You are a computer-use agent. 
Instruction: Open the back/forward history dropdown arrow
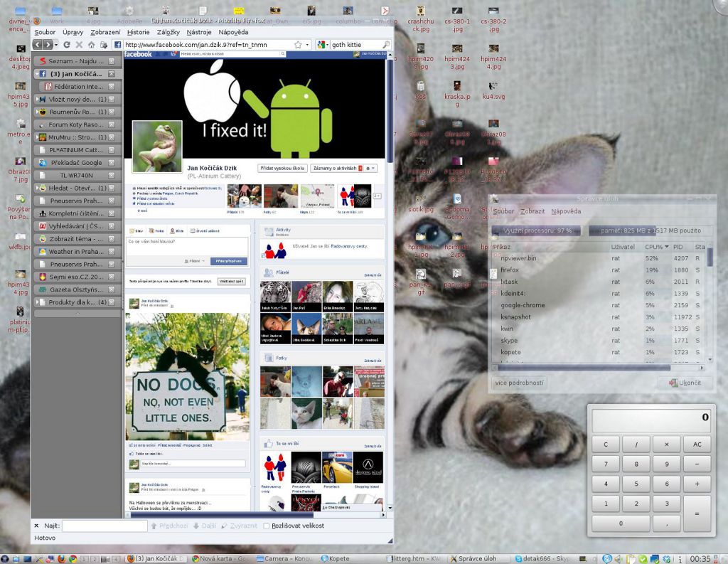pos(56,45)
